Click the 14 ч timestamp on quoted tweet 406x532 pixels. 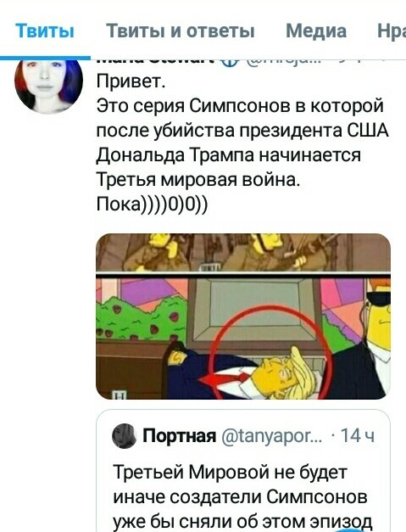357,435
